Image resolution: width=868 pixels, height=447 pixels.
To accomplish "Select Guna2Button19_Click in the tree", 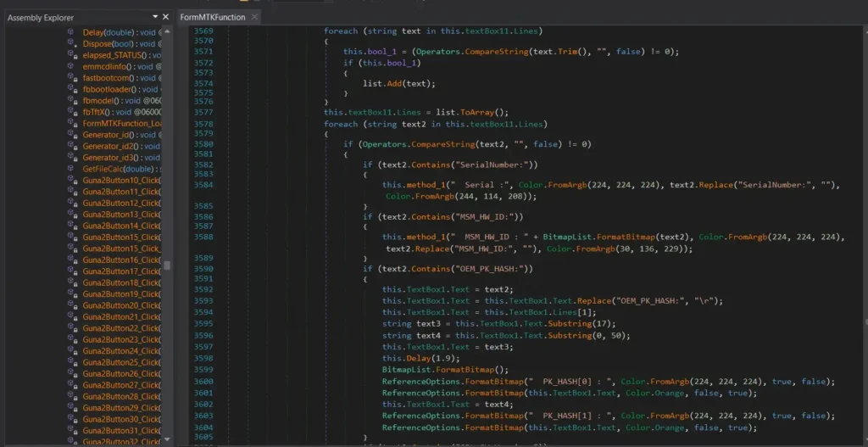I will [121, 293].
